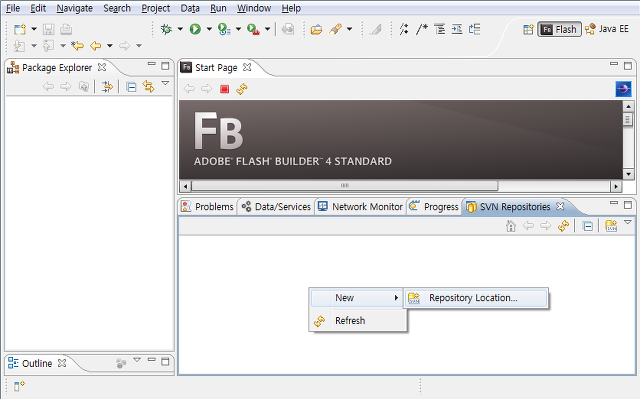The height and width of the screenshot is (399, 640).
Task: Switch to the Java EE perspective
Action: 607,29
